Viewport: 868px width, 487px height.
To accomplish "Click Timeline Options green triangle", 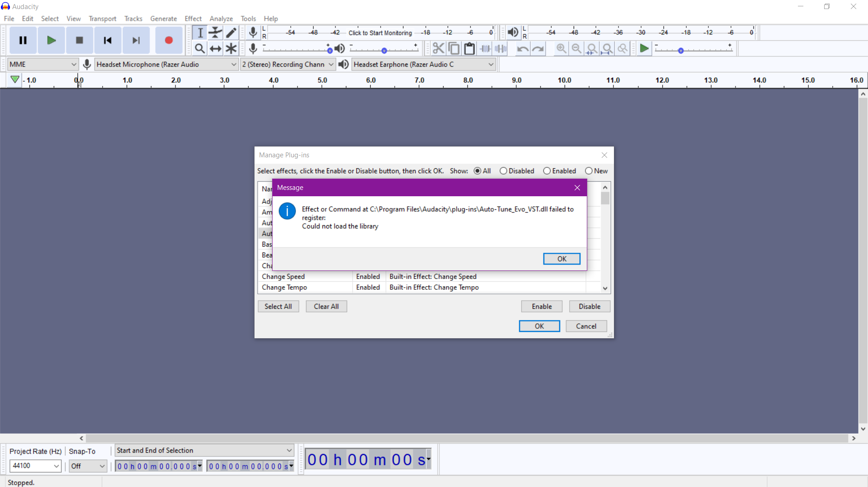I will (x=15, y=80).
